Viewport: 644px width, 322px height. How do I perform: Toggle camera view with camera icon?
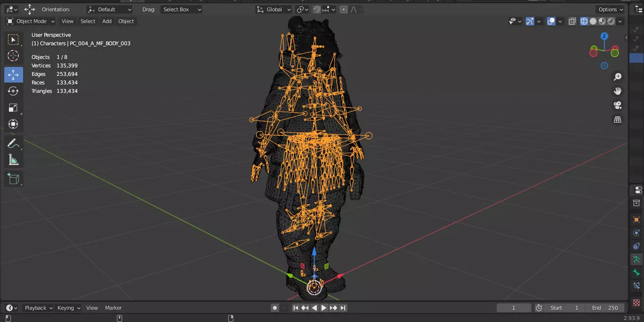point(618,105)
